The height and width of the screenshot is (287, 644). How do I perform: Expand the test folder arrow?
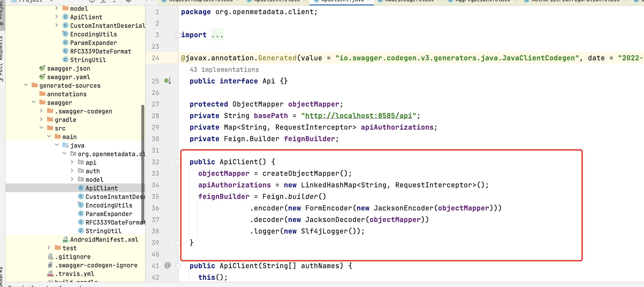[x=49, y=247]
